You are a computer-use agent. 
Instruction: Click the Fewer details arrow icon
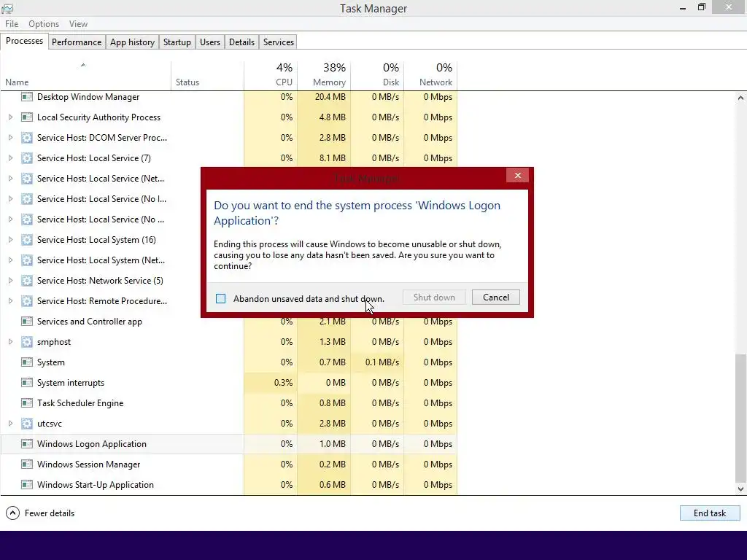12,513
